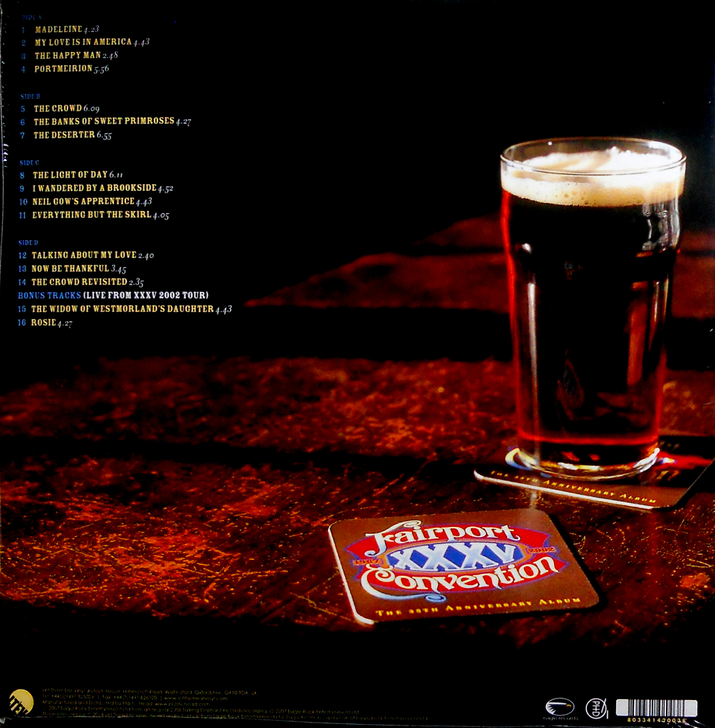Click the yellow Let Them Eat Vinyl logo
The image size is (715, 728).
pos(21,702)
